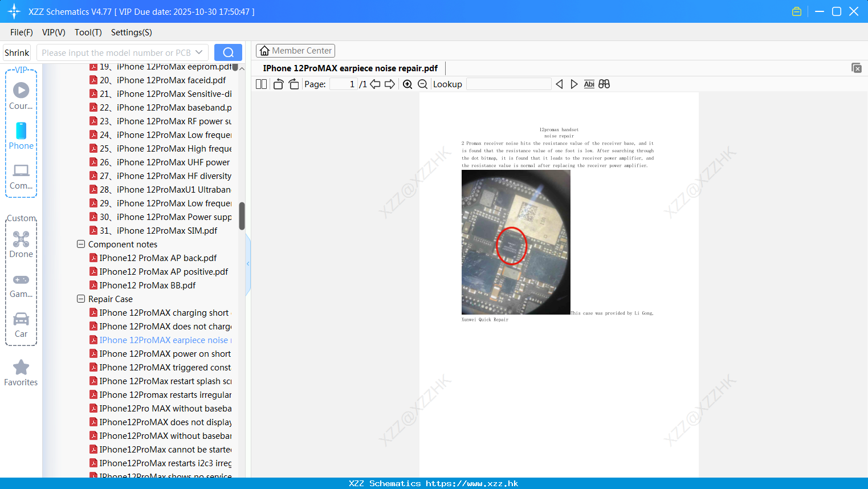The width and height of the screenshot is (868, 489).
Task: Go to next page arrow
Action: point(390,84)
